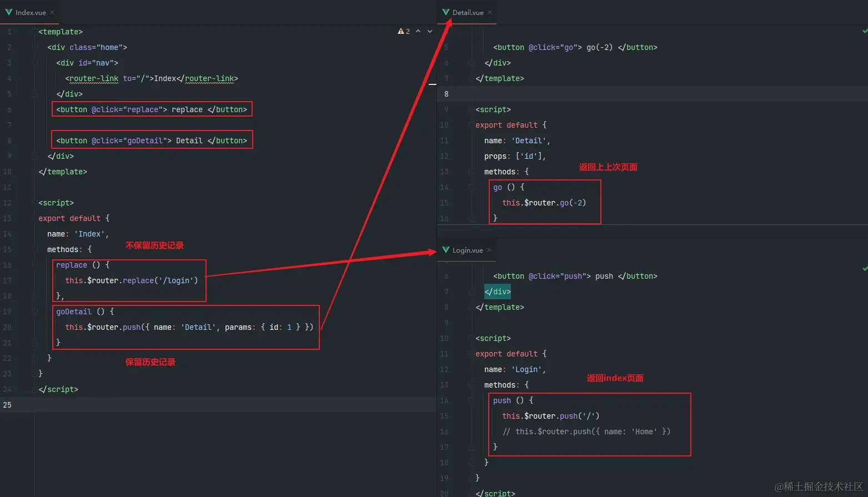Collapse methods fold marker in Detail.vue line 13
This screenshot has height=497, width=868.
471,172
